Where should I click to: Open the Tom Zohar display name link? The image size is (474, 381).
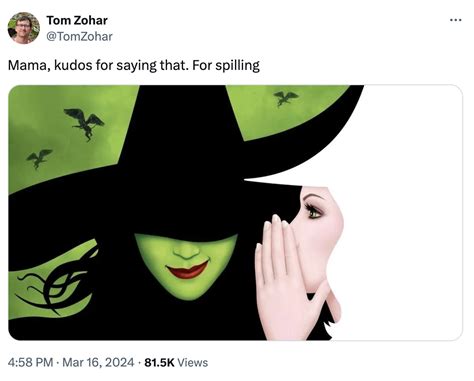click(x=77, y=20)
